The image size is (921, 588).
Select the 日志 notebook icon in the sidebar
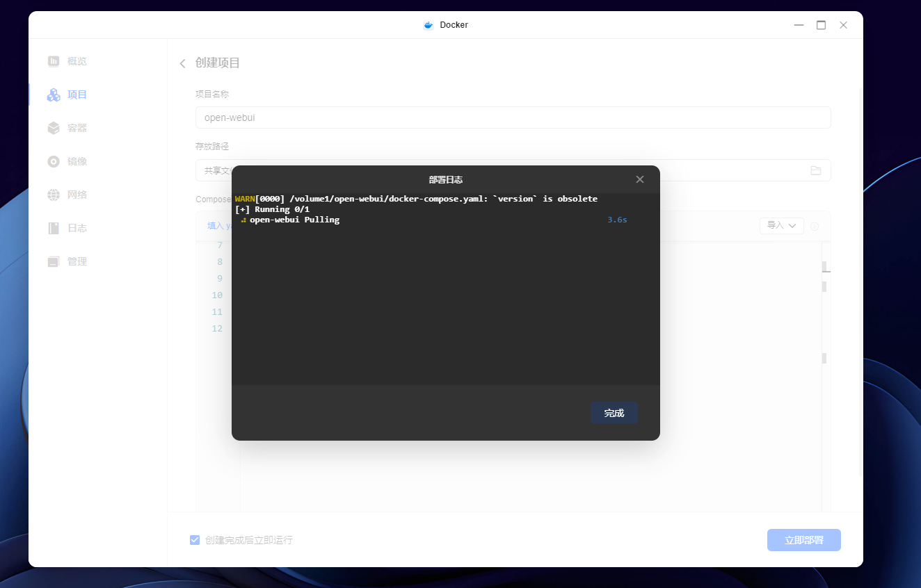54,228
